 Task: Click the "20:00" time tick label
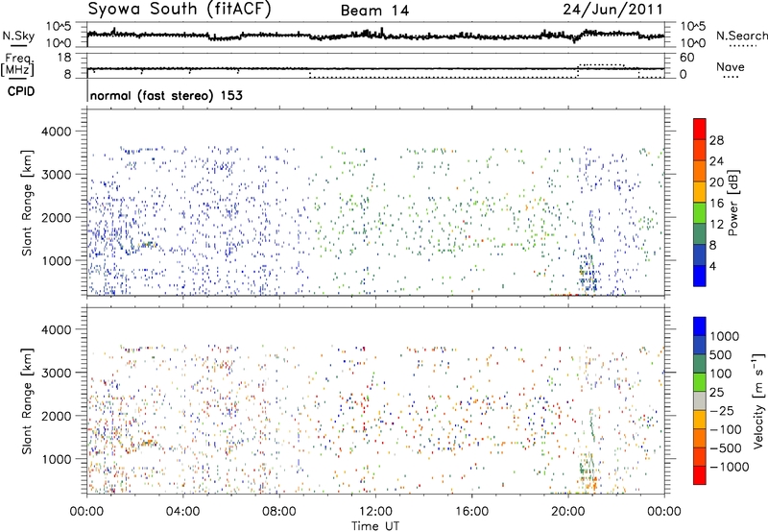(568, 512)
